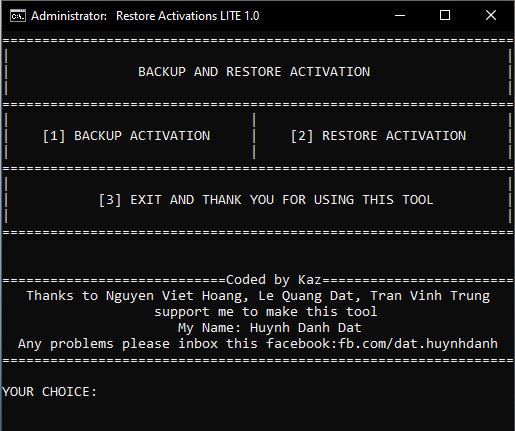This screenshot has width=515, height=431.
Task: Click the [2] RESTORE ACTIVATION option
Action: pyautogui.click(x=378, y=136)
